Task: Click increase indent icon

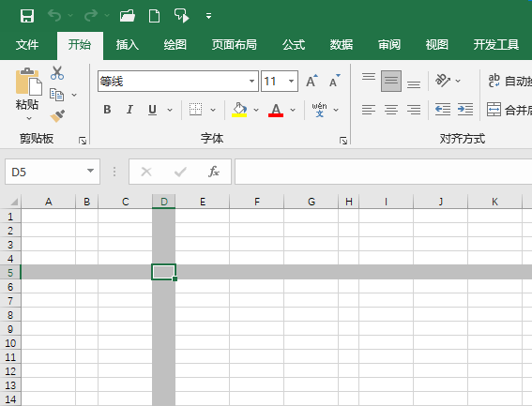Action: [x=465, y=110]
